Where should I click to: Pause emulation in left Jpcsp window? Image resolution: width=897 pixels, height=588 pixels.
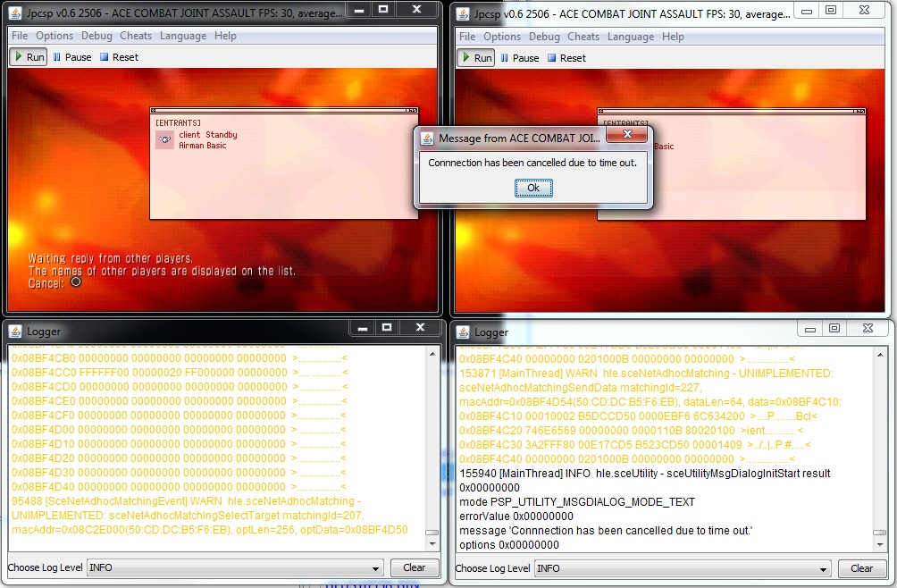click(72, 57)
